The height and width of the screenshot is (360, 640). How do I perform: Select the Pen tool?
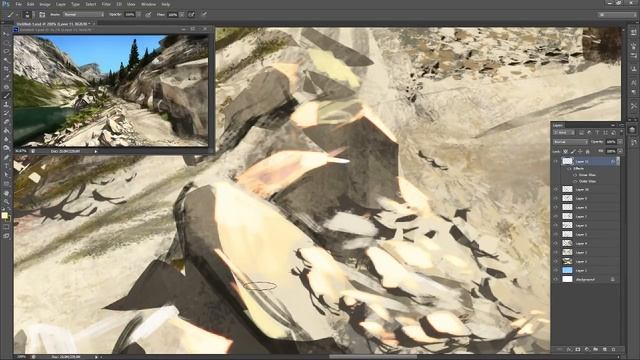[6, 157]
